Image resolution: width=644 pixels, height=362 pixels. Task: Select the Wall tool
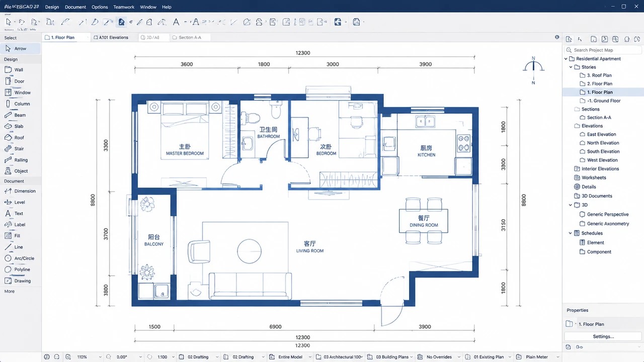pyautogui.click(x=20, y=70)
